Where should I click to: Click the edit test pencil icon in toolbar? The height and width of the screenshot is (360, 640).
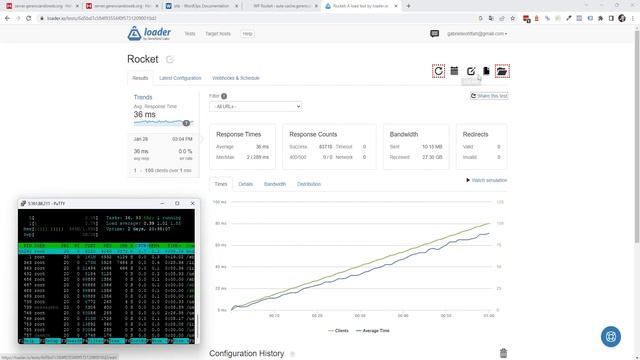tap(471, 71)
